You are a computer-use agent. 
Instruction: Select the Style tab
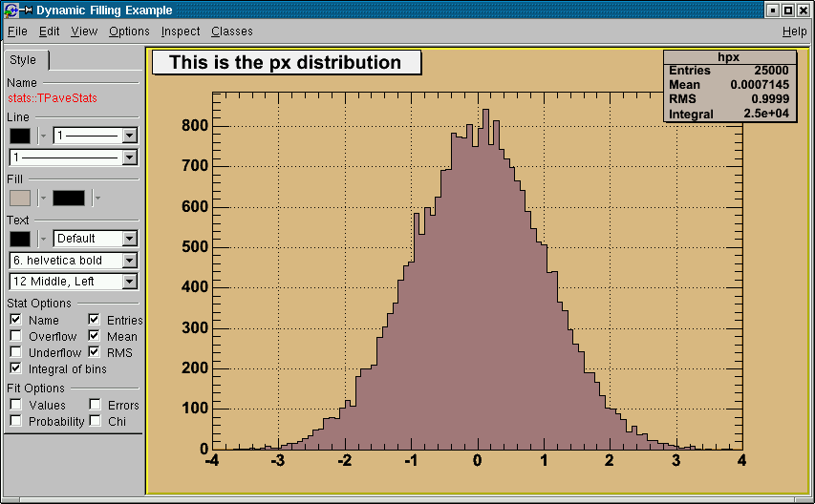[x=24, y=60]
